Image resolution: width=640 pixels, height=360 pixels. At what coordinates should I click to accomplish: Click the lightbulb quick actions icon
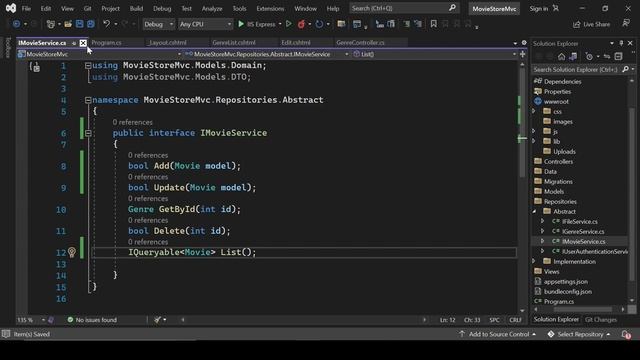pos(72,252)
